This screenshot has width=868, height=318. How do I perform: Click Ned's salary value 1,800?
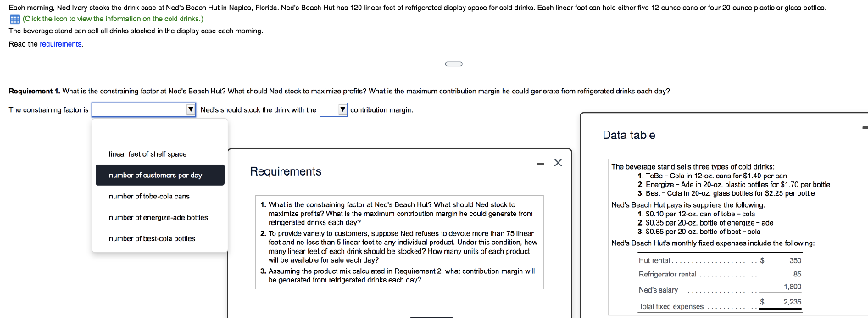click(x=793, y=287)
